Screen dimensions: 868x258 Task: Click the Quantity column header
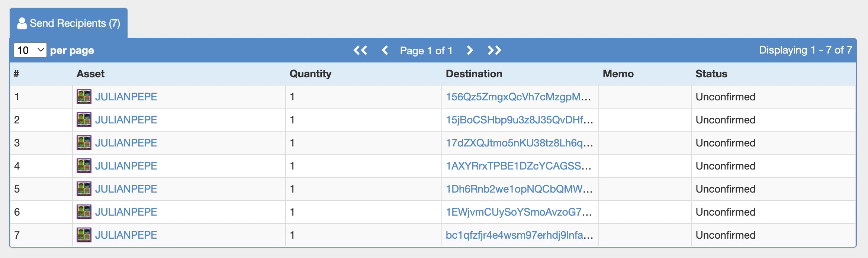pyautogui.click(x=311, y=74)
